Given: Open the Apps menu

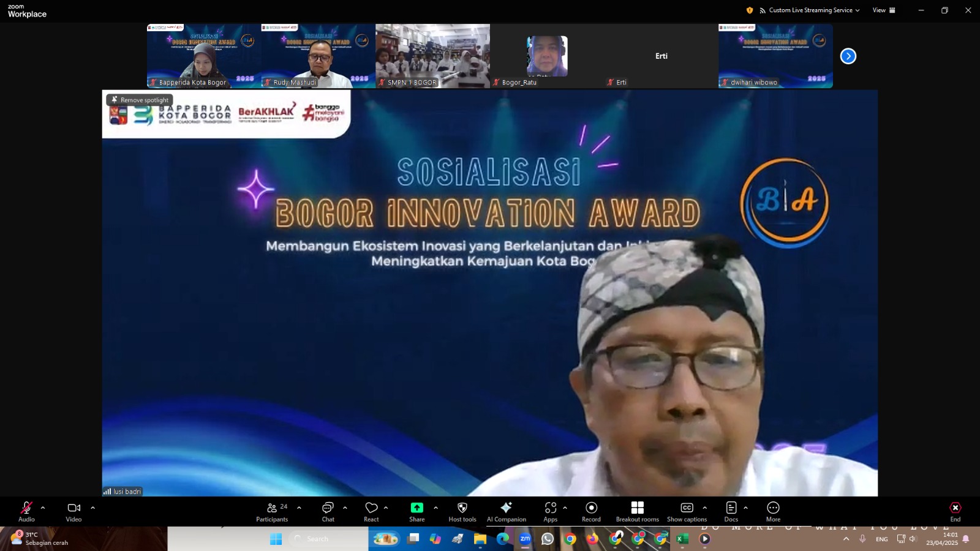Looking at the screenshot, I should click(551, 512).
